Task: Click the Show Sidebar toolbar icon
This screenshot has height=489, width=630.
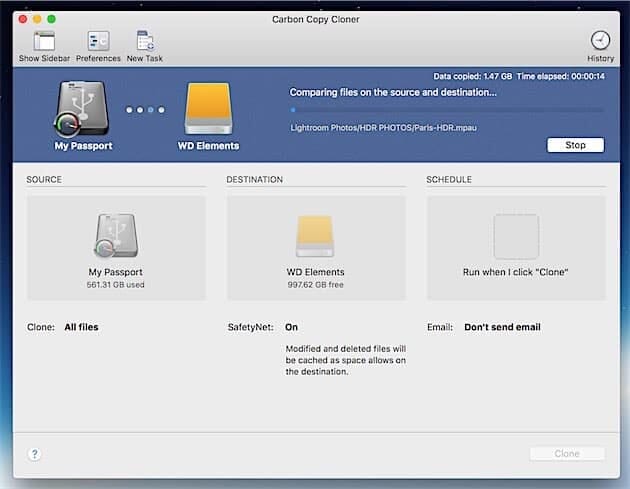Action: [x=44, y=41]
